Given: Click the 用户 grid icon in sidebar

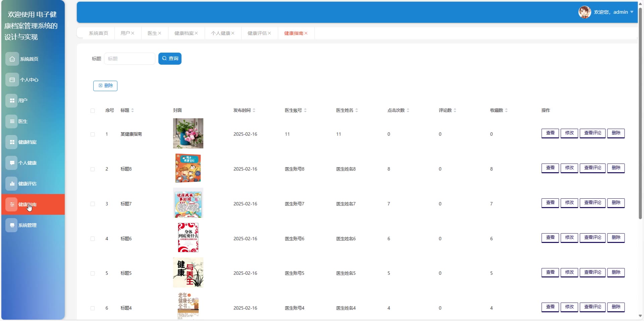Looking at the screenshot, I should pos(12,101).
